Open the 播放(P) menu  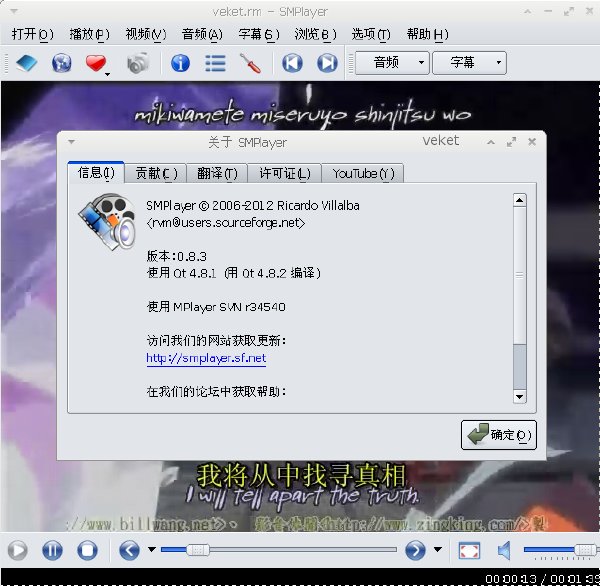[90, 34]
